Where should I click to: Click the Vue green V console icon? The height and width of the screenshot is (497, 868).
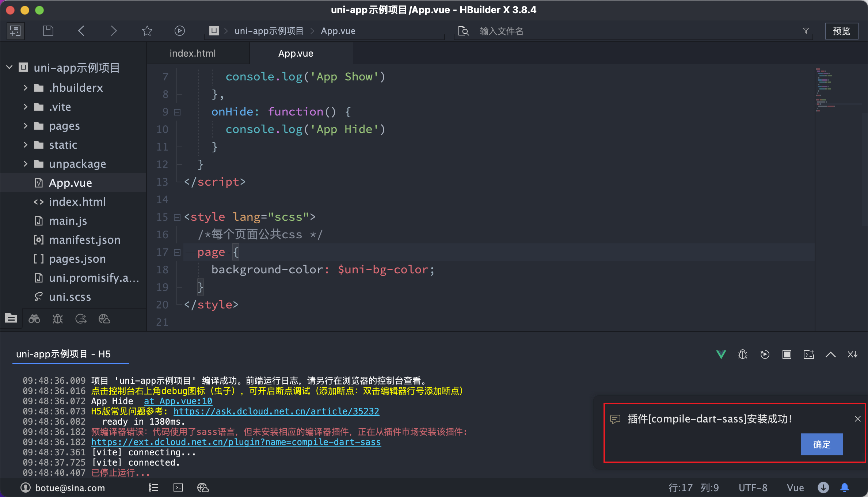tap(721, 354)
